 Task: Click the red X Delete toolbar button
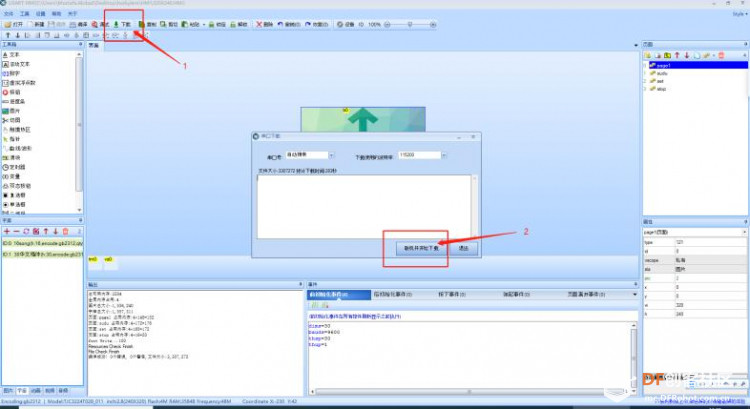(x=264, y=24)
